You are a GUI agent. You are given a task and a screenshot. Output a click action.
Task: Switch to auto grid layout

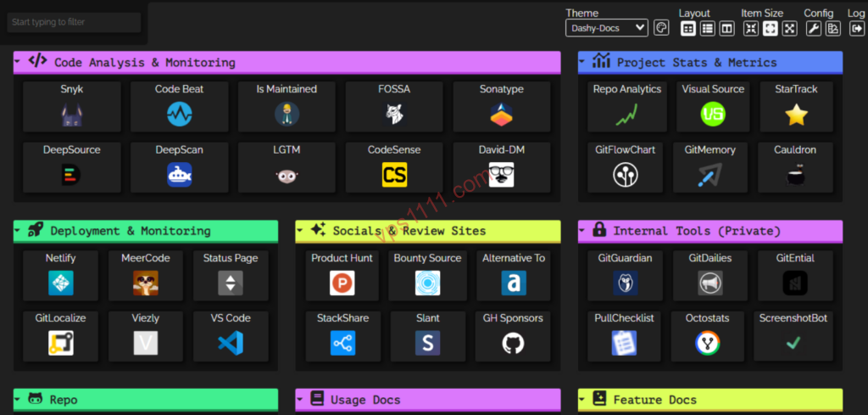coord(688,29)
